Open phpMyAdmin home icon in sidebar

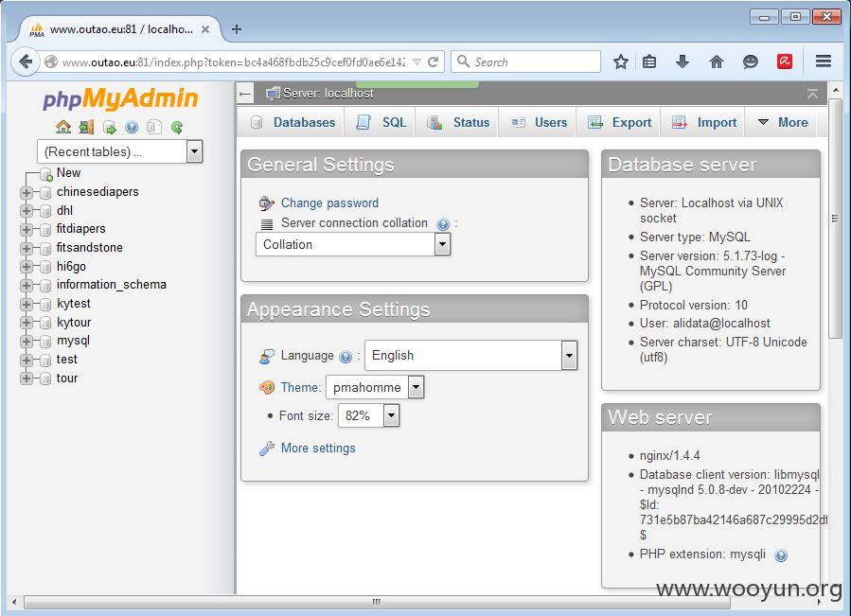tap(63, 127)
